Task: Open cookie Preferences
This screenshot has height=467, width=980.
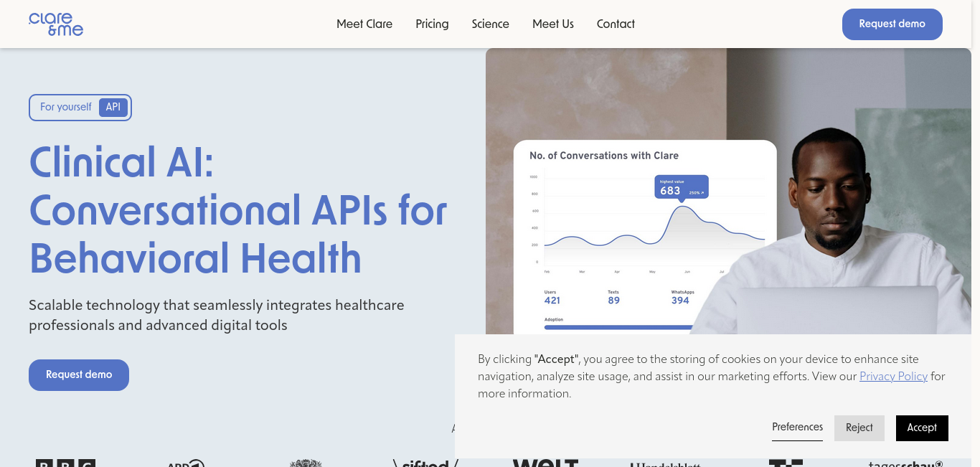Action: (x=797, y=428)
